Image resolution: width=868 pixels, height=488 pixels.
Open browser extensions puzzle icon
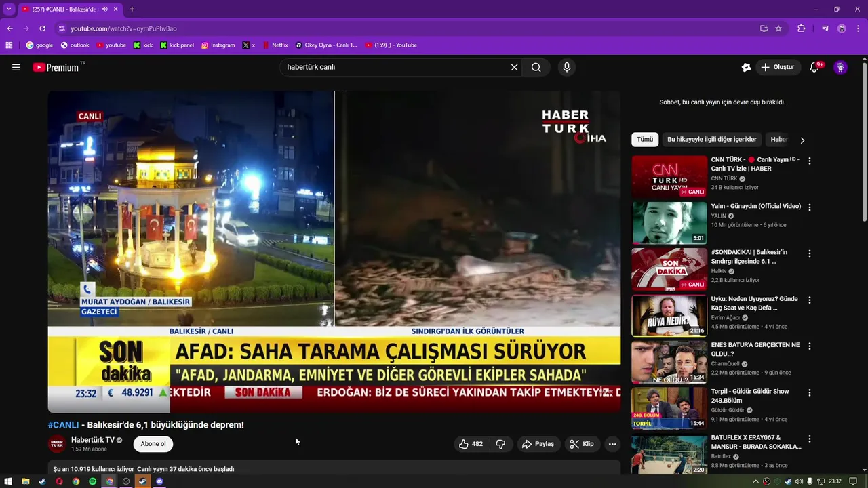(802, 28)
